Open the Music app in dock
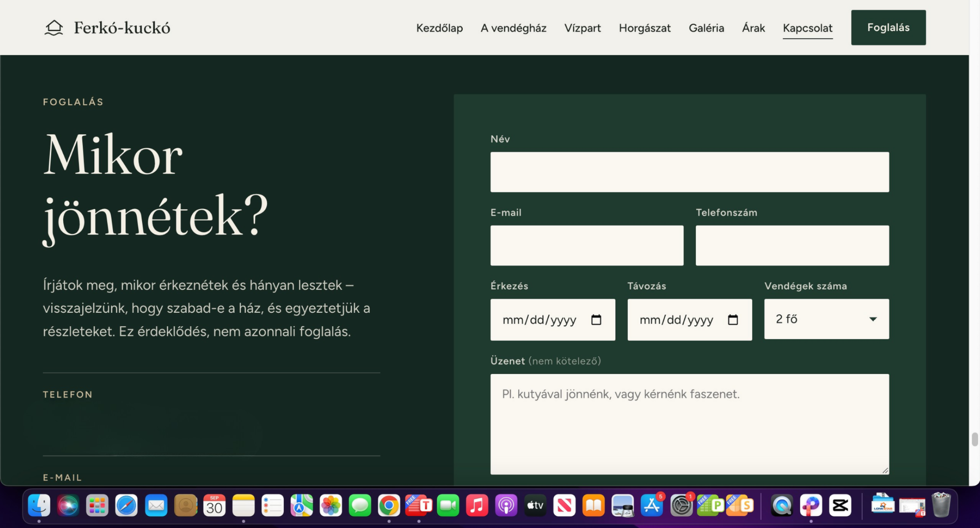Viewport: 980px width, 528px height. pyautogui.click(x=477, y=505)
